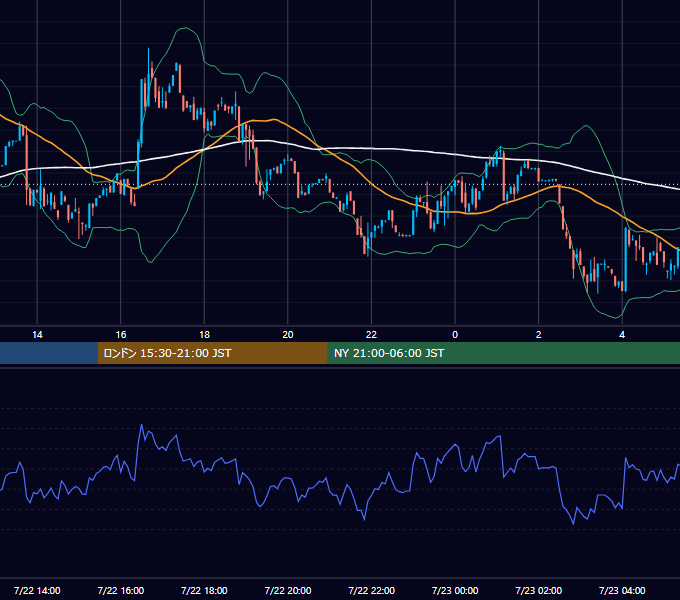The height and width of the screenshot is (600, 680).
Task: Select the NY 21:00-06:00 JST session band
Action: (503, 353)
